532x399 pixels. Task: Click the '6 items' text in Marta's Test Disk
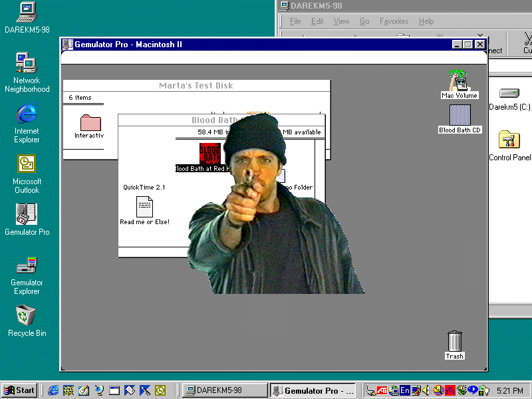(80, 98)
